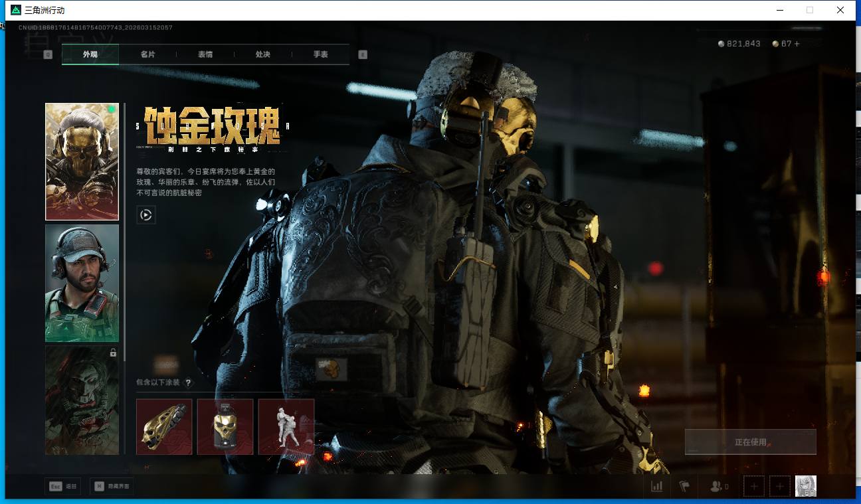Click the 正在使用 button

(750, 442)
